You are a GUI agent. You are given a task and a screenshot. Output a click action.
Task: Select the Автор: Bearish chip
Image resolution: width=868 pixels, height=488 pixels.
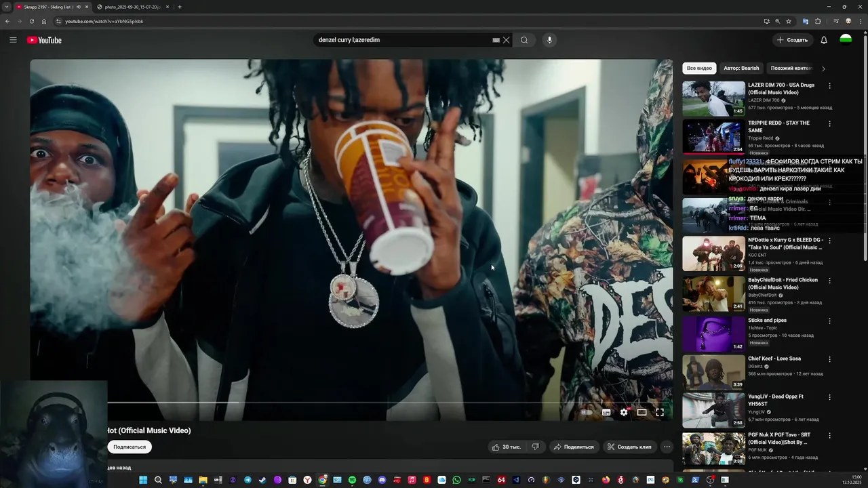741,68
